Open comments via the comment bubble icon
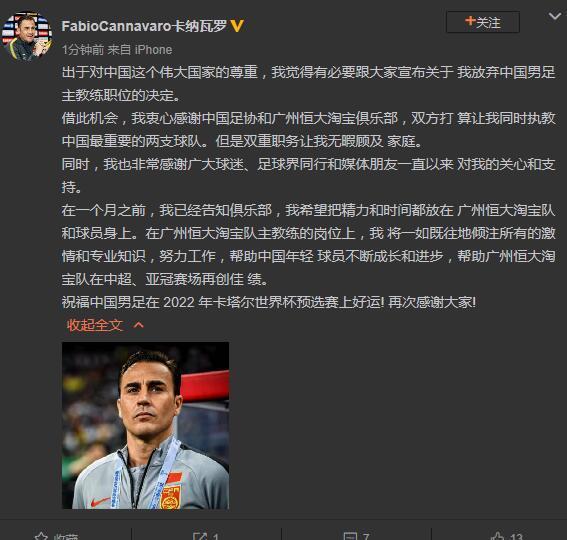 [x=350, y=537]
